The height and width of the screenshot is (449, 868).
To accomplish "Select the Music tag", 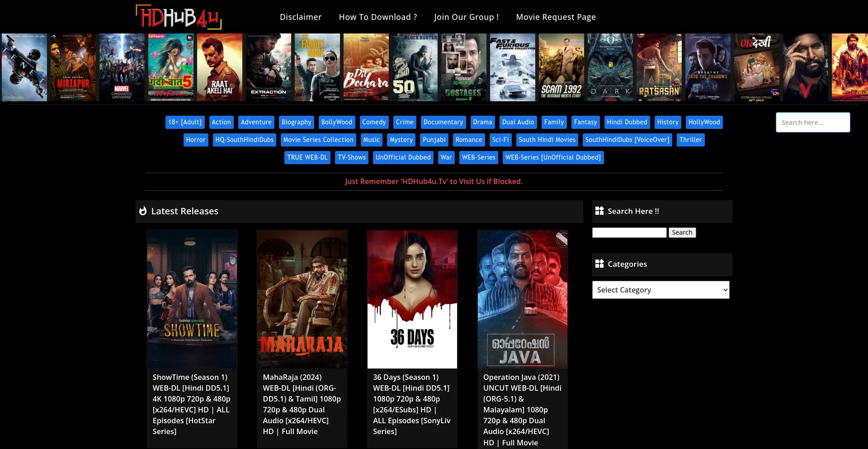I will (372, 140).
